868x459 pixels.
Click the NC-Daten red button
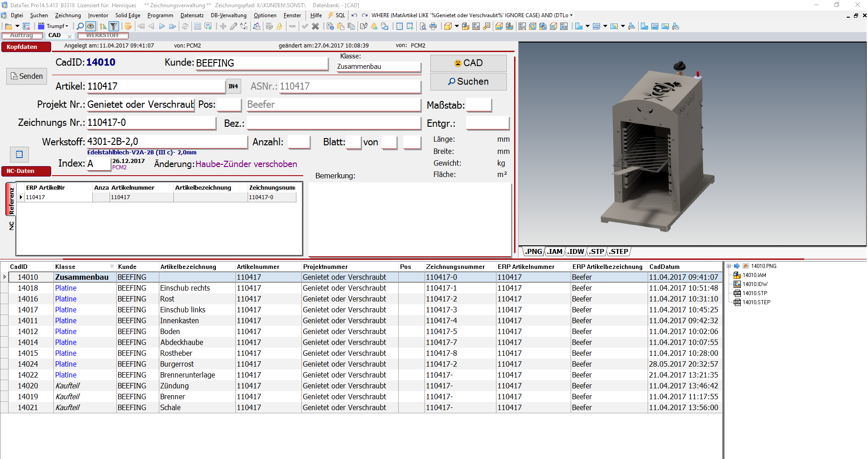tap(26, 171)
